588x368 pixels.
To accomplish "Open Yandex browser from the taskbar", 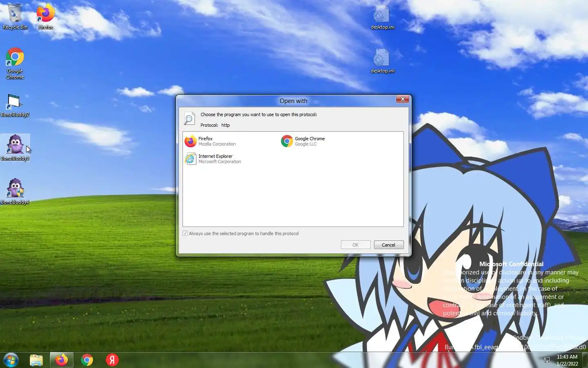I will (x=112, y=360).
